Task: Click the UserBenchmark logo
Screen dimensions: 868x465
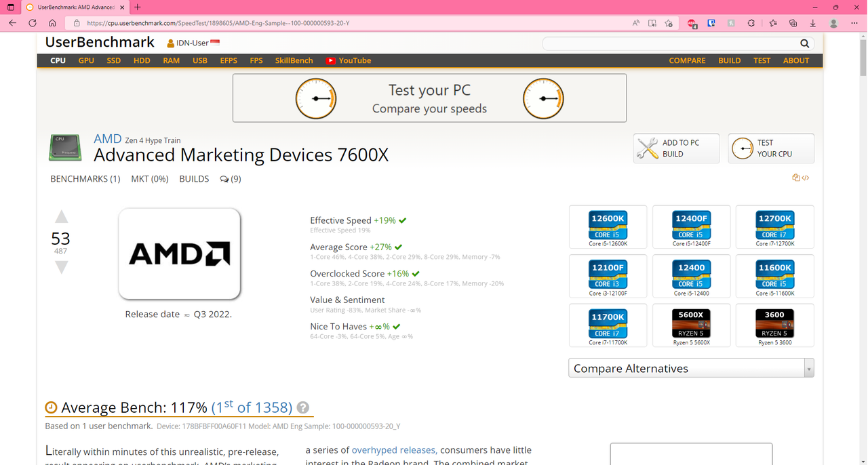Action: click(100, 42)
